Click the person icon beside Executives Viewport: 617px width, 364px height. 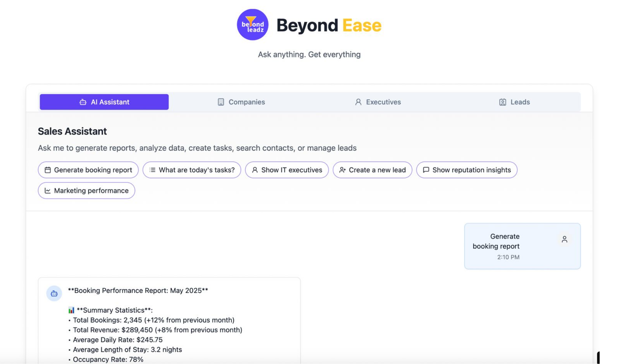tap(358, 102)
